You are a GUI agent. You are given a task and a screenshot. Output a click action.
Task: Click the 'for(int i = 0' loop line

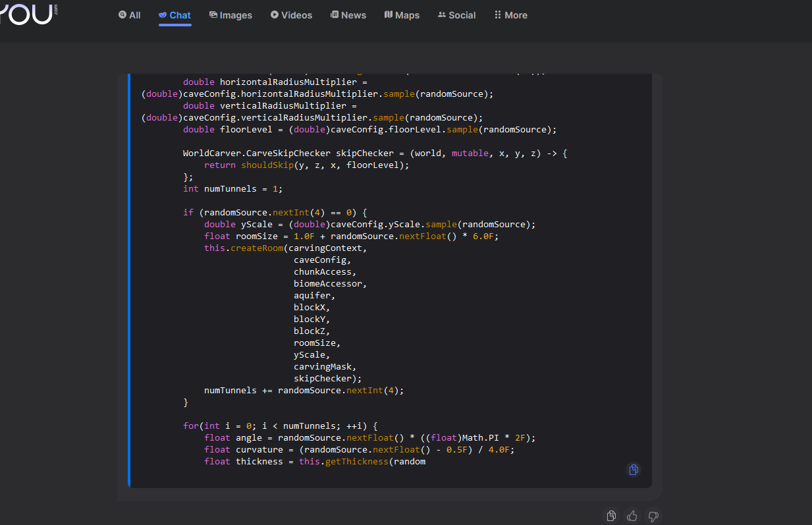(x=280, y=426)
